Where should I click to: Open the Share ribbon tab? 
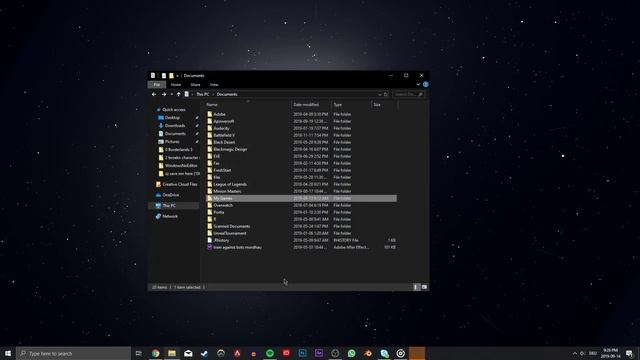coord(196,84)
